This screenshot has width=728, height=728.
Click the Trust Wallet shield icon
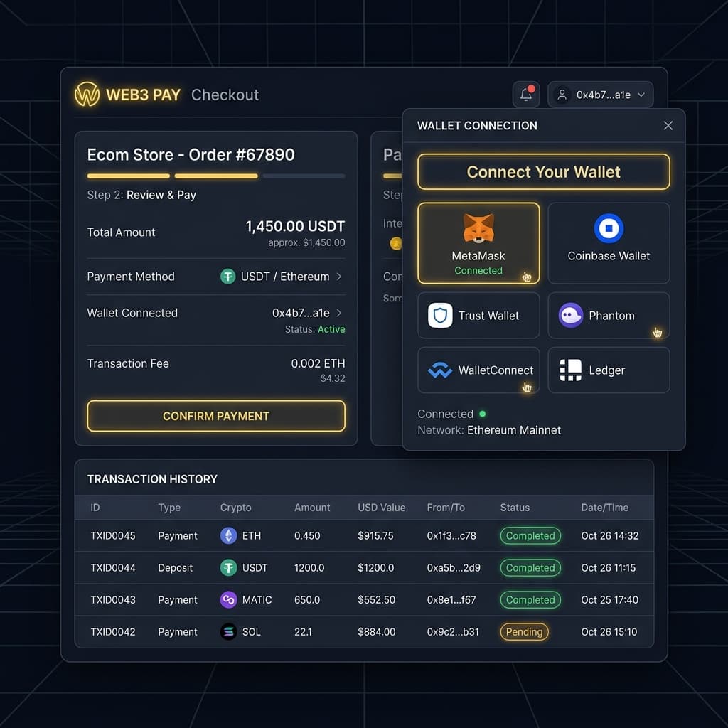click(440, 315)
